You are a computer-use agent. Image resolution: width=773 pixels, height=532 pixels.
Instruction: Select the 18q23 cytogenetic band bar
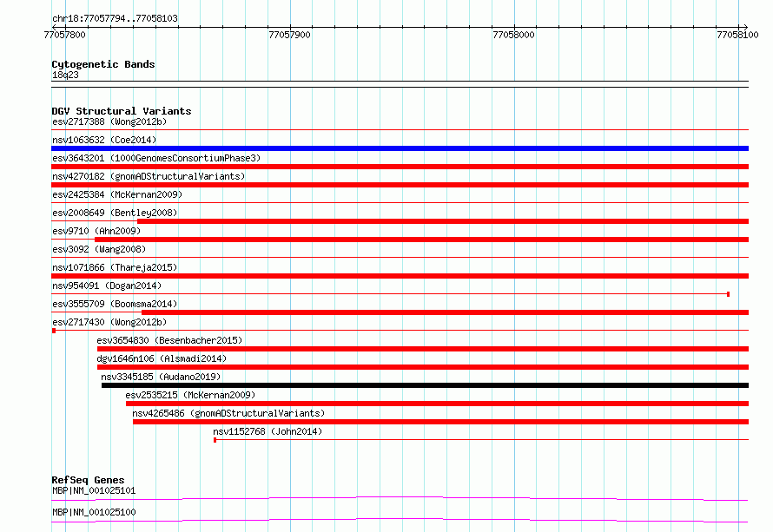click(400, 84)
